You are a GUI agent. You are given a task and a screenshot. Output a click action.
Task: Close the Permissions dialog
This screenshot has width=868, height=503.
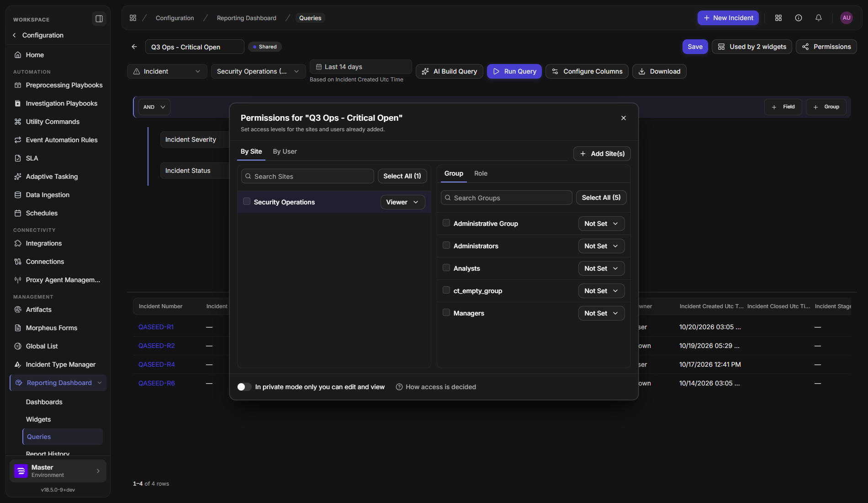pos(624,118)
